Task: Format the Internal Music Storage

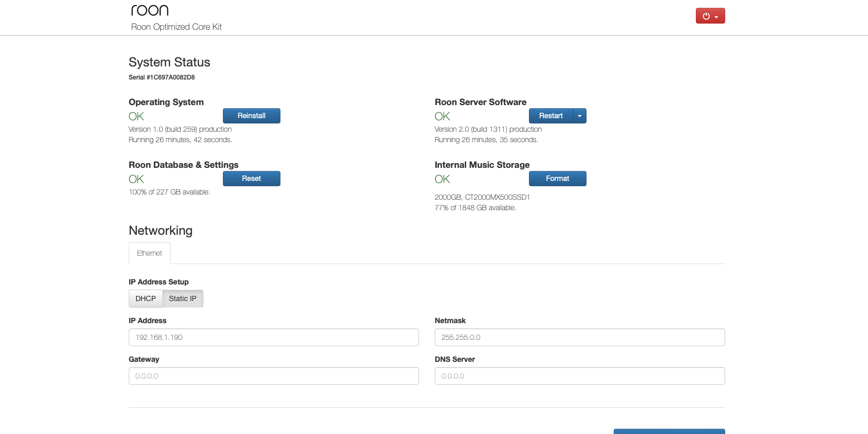Action: coord(557,178)
